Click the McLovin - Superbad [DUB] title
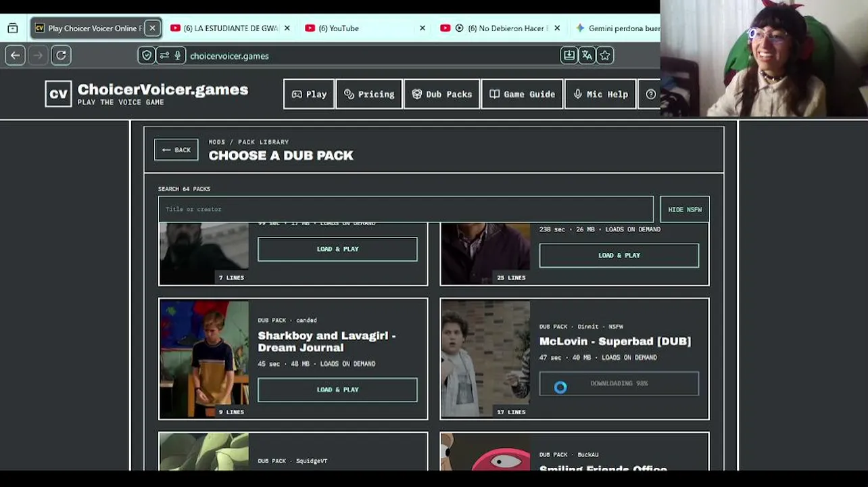Viewport: 868px width, 487px height. pyautogui.click(x=615, y=342)
